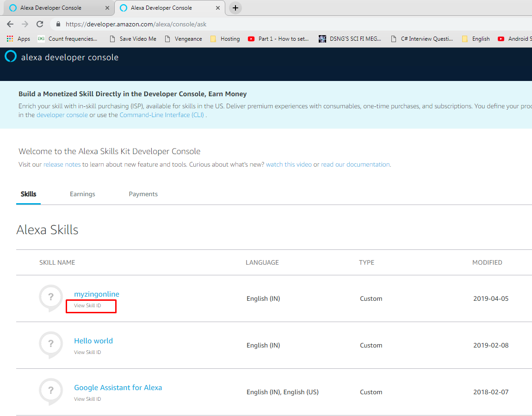Open the English bookmark folder
The image size is (532, 416).
476,39
